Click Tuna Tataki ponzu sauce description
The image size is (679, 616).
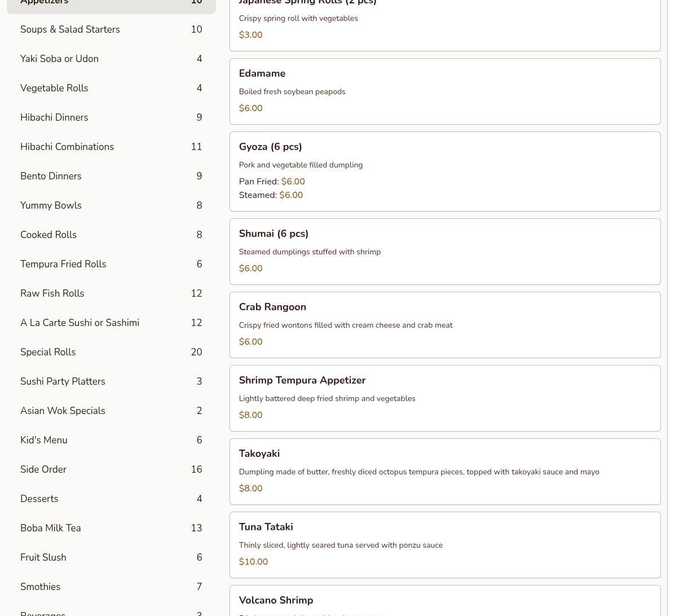341,545
